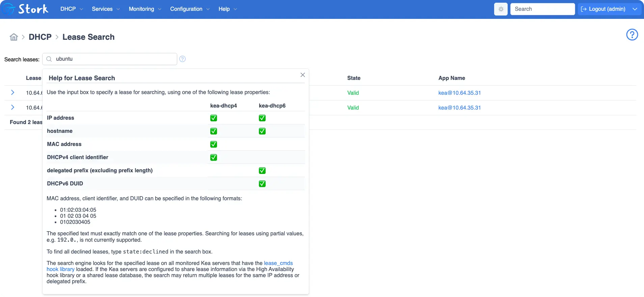Screen dimensions: 644x297
Task: Click the Stork logo in header
Action: coord(26,9)
